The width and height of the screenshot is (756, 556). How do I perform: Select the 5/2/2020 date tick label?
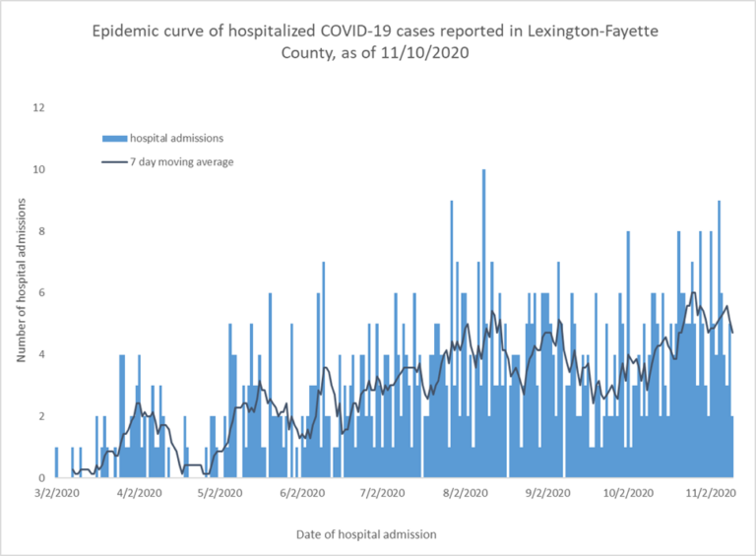click(220, 492)
